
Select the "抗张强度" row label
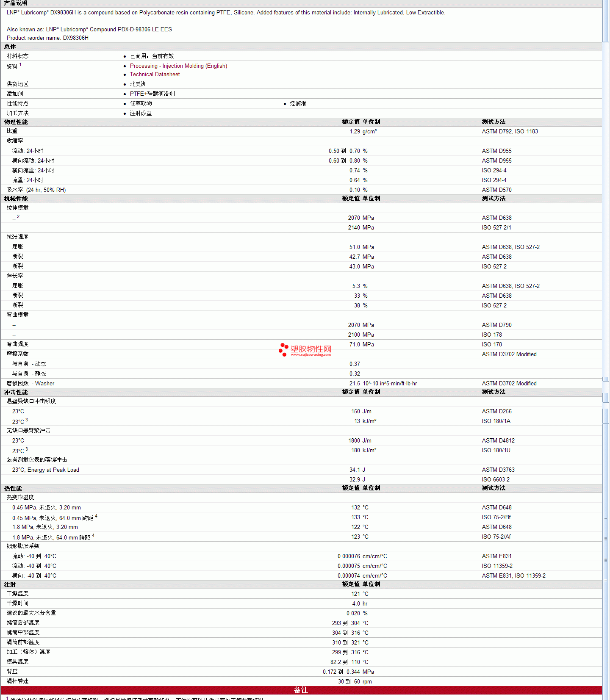pyautogui.click(x=18, y=237)
